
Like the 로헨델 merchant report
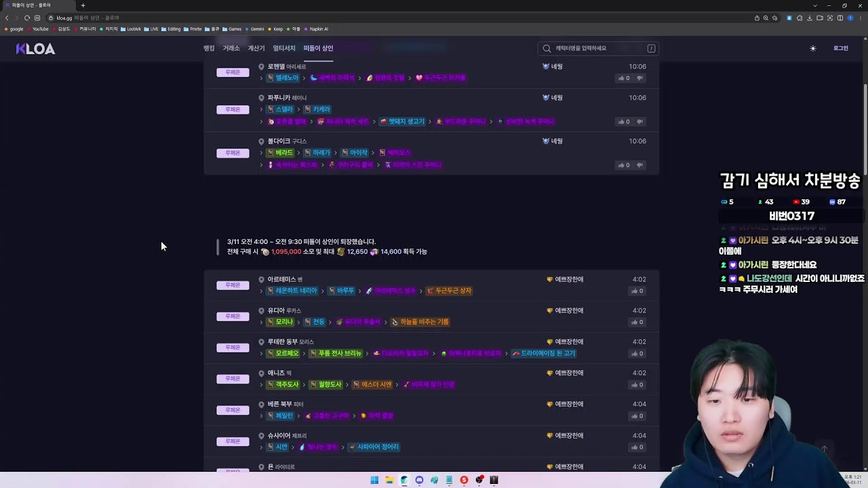tap(624, 78)
